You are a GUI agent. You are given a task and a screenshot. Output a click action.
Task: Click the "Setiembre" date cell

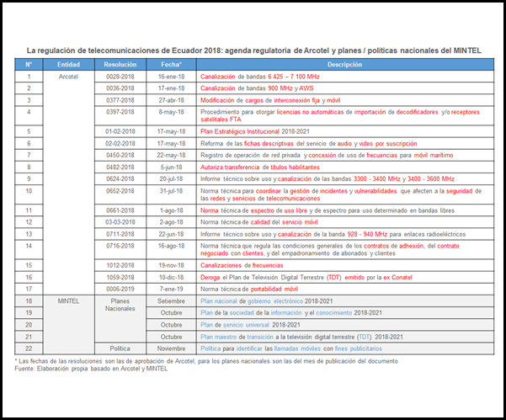171,300
